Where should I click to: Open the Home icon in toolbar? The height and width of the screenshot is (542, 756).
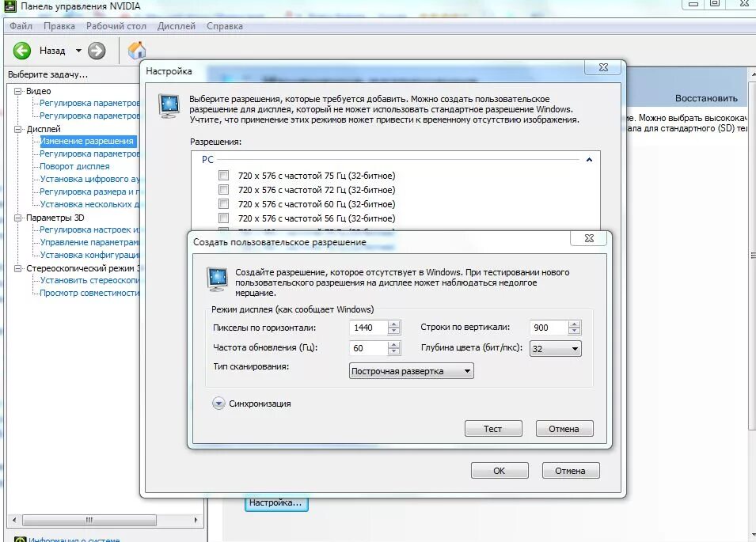point(137,50)
